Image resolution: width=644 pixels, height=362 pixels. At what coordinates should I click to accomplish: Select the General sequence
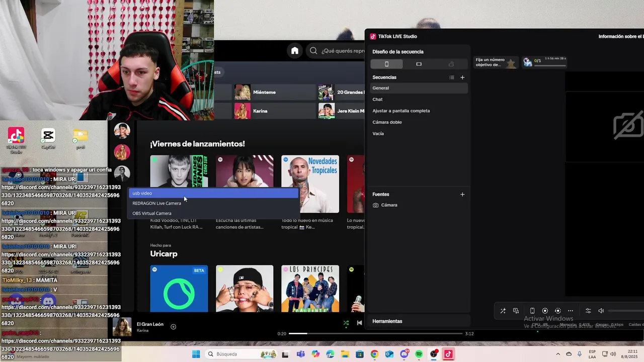coord(419,88)
